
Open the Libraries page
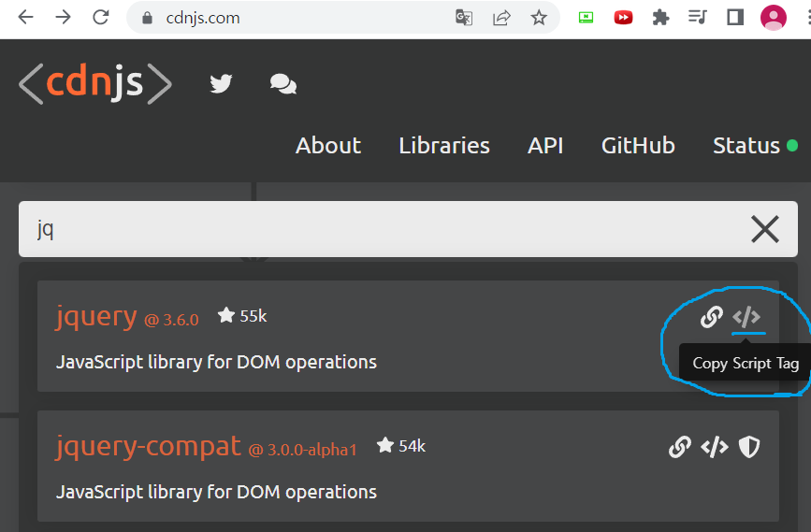[x=443, y=146]
